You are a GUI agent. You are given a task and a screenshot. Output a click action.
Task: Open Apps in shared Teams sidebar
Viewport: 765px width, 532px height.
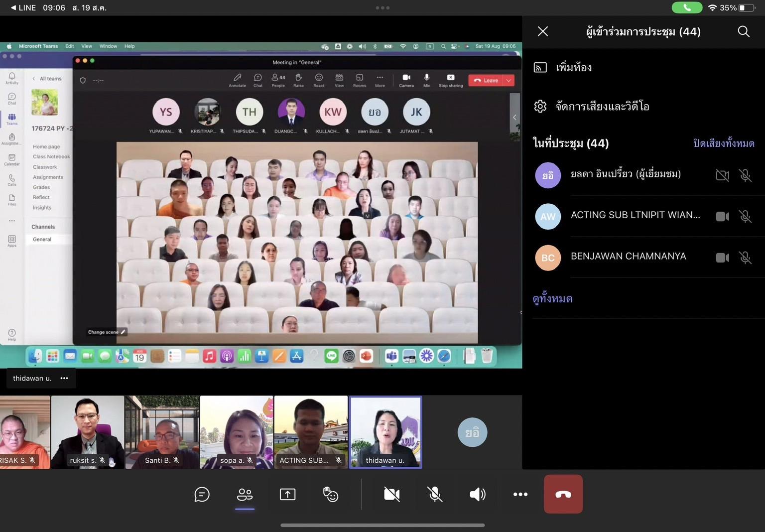[x=12, y=241]
